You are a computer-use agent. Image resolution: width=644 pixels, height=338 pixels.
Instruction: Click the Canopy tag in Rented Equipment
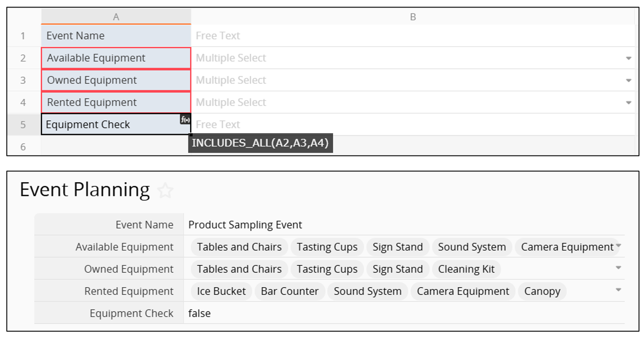pos(542,292)
